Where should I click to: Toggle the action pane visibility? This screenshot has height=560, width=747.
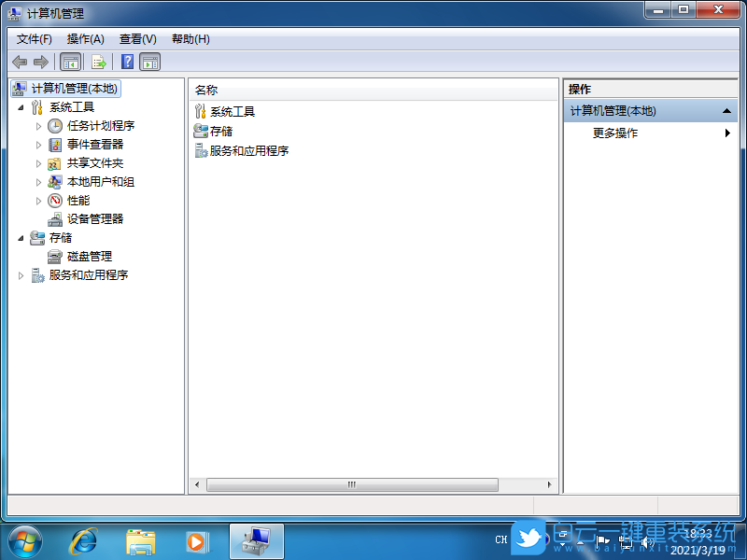point(151,62)
